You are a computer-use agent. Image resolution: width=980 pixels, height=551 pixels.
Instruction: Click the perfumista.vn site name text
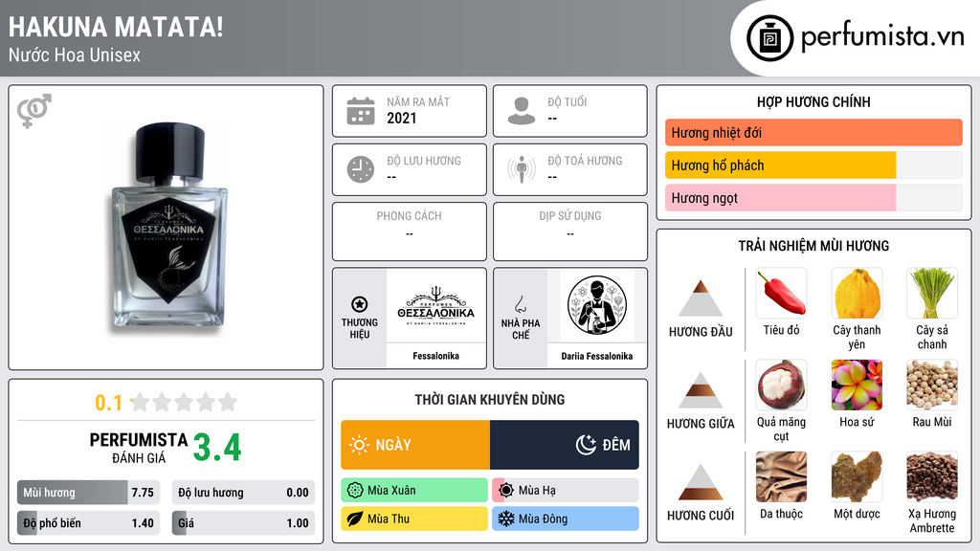point(882,36)
